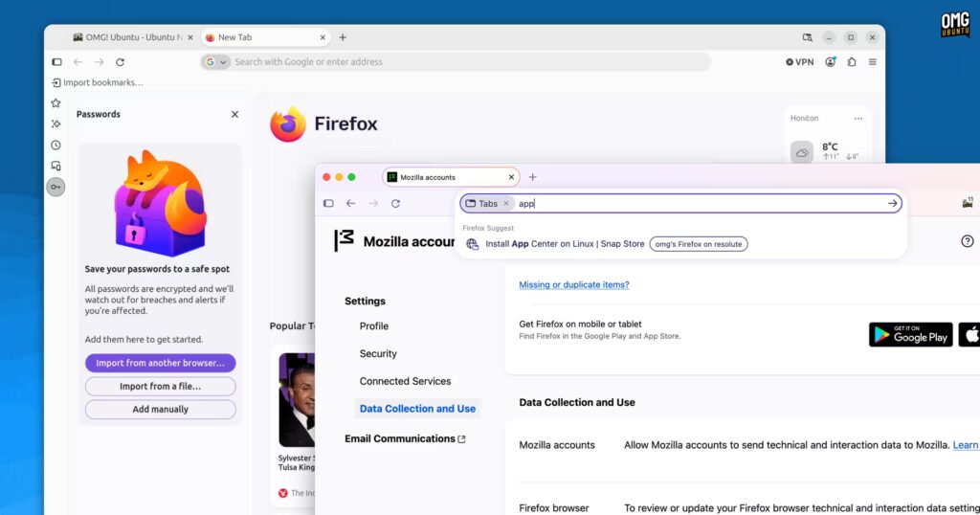Click the go arrow in URL bar

[892, 204]
